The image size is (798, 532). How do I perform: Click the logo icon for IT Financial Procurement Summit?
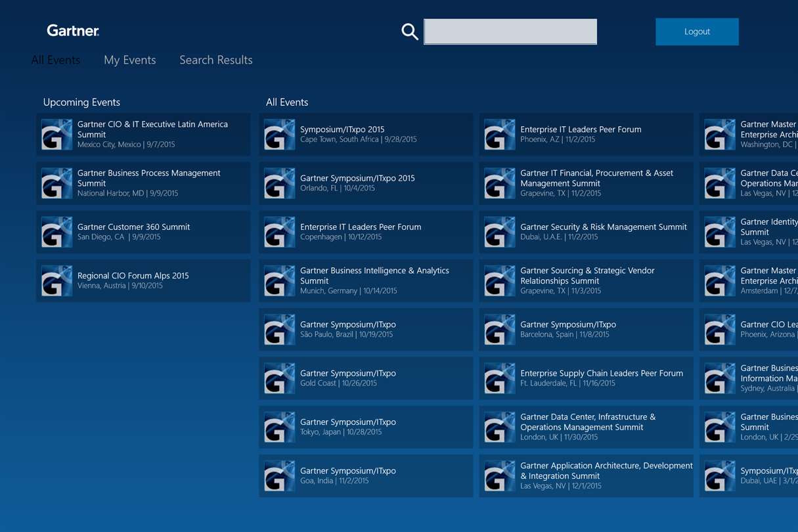pyautogui.click(x=500, y=183)
